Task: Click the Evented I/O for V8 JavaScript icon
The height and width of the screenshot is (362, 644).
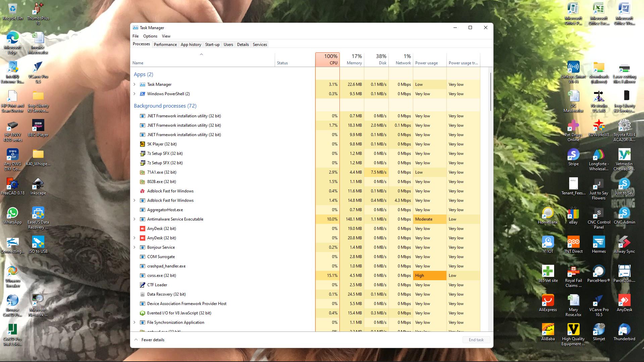Action: click(x=142, y=313)
